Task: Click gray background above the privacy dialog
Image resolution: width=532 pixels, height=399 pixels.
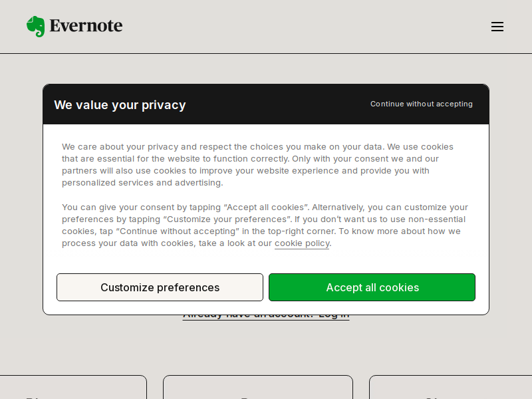Action: coord(266,69)
